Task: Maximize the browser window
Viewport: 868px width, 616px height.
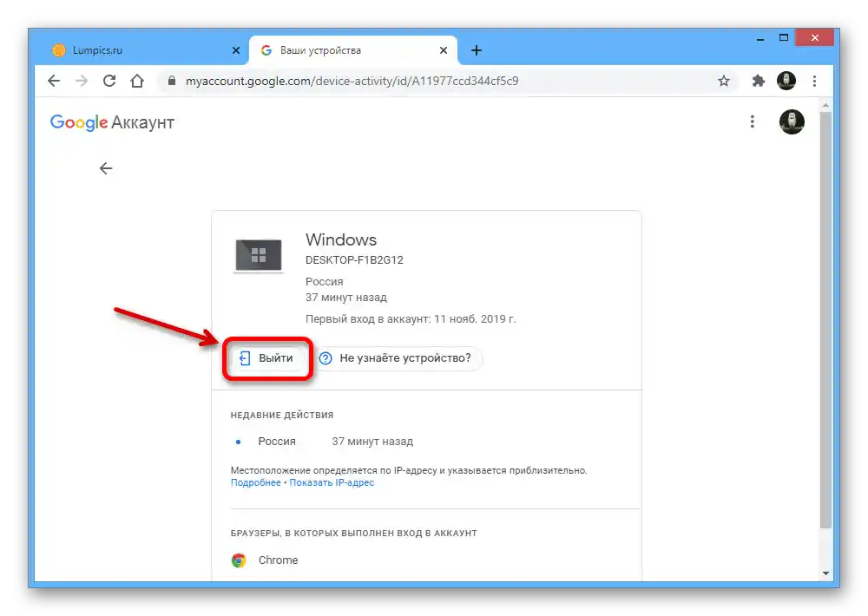Action: coord(783,38)
